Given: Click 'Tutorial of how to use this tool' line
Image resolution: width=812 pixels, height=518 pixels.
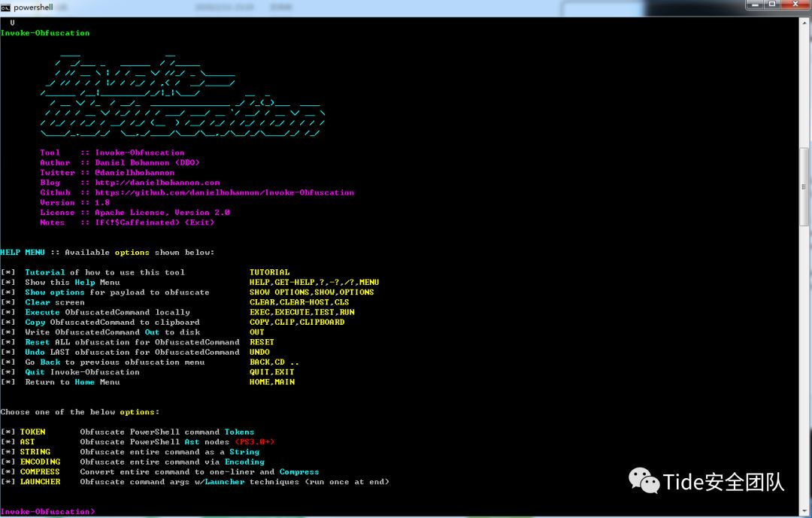Looking at the screenshot, I should (x=105, y=272).
